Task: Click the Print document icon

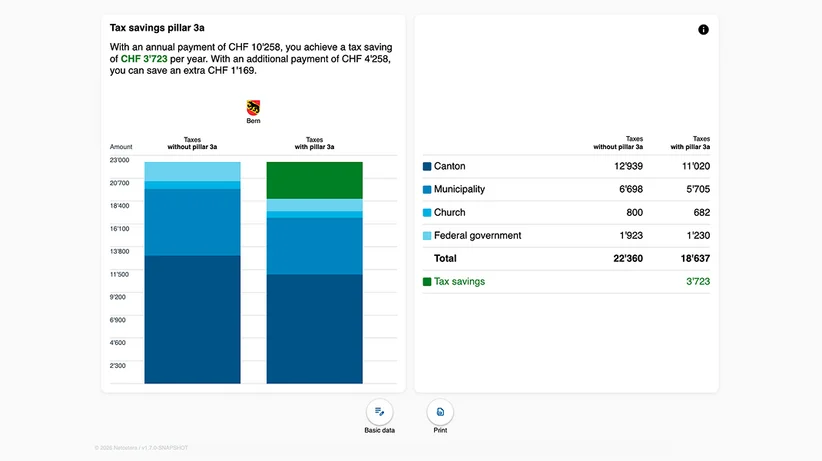Action: click(x=440, y=412)
